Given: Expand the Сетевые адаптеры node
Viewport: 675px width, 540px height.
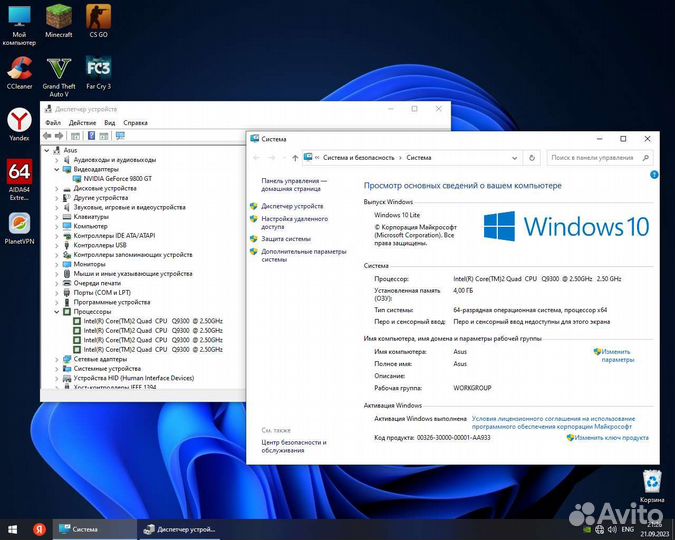Looking at the screenshot, I should (x=56, y=359).
